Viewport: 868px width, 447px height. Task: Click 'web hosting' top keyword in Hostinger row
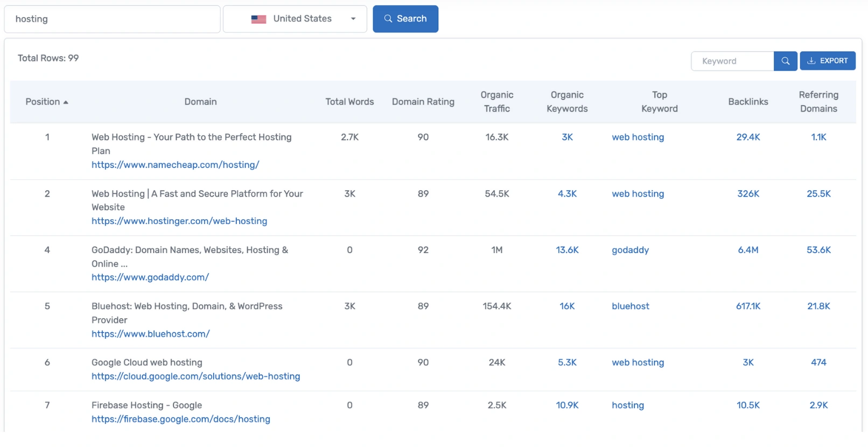(638, 194)
